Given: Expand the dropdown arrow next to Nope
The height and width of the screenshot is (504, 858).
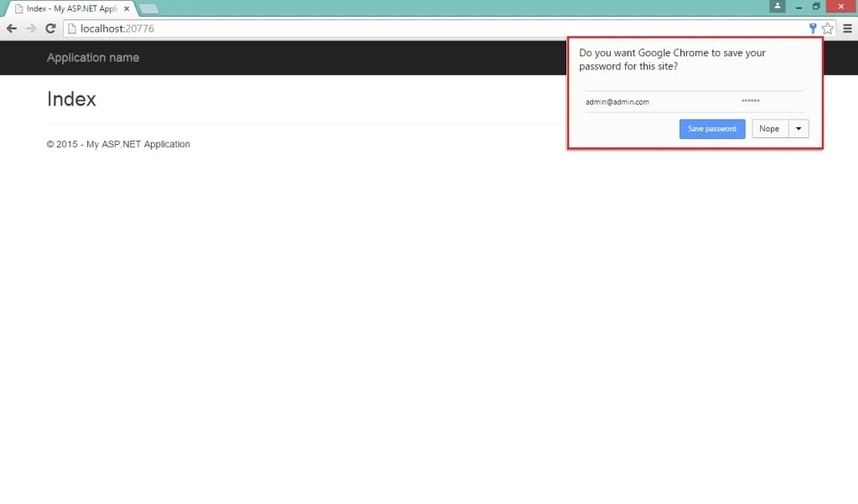Looking at the screenshot, I should click(799, 129).
